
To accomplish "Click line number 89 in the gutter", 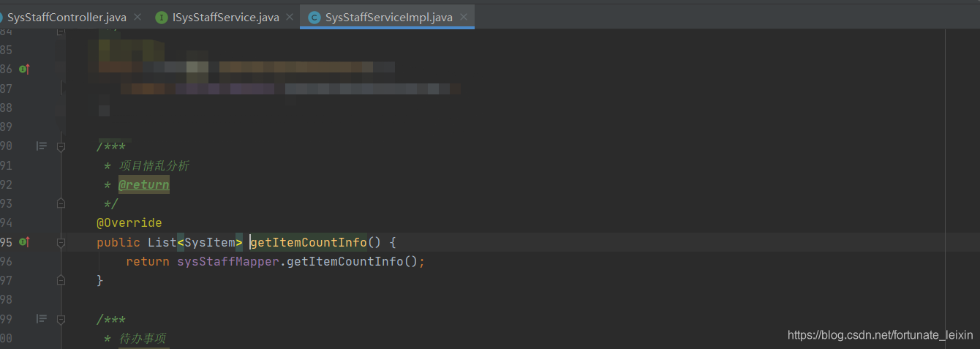I will 6,127.
